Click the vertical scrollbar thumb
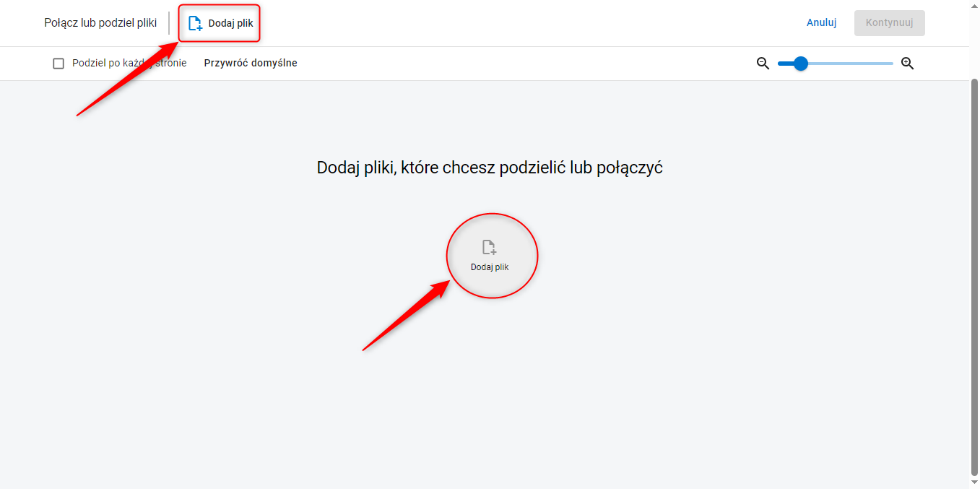Screen dimensions: 980x489 coord(974,276)
